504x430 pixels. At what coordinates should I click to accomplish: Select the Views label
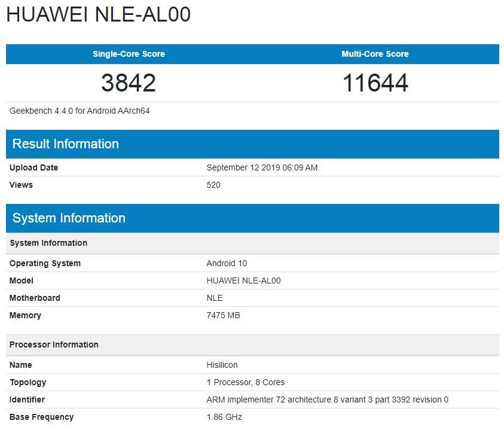click(x=21, y=185)
